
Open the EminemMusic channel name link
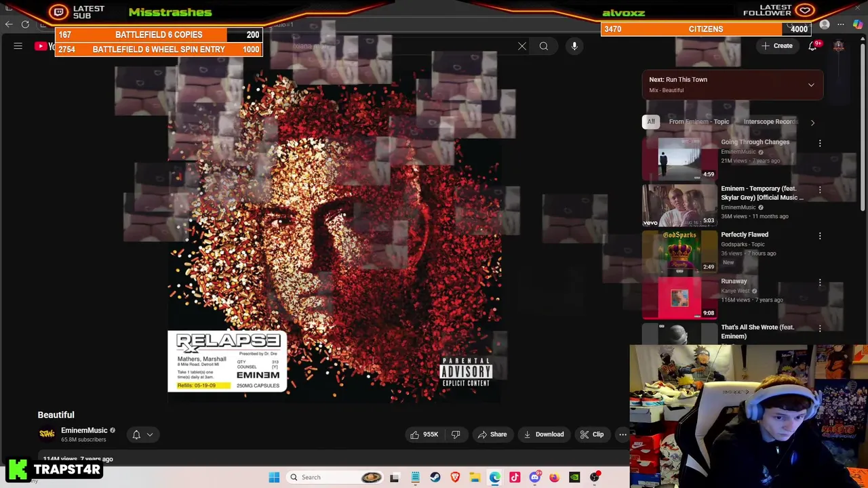coord(84,430)
